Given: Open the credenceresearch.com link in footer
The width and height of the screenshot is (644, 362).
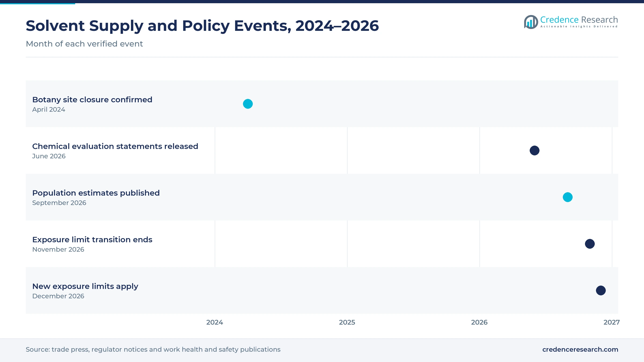Looking at the screenshot, I should (x=580, y=349).
